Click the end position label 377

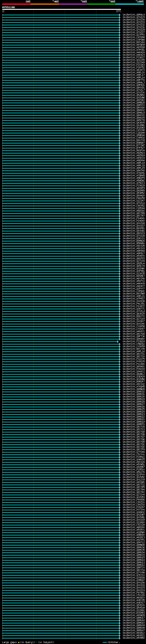pyautogui.click(x=118, y=11)
